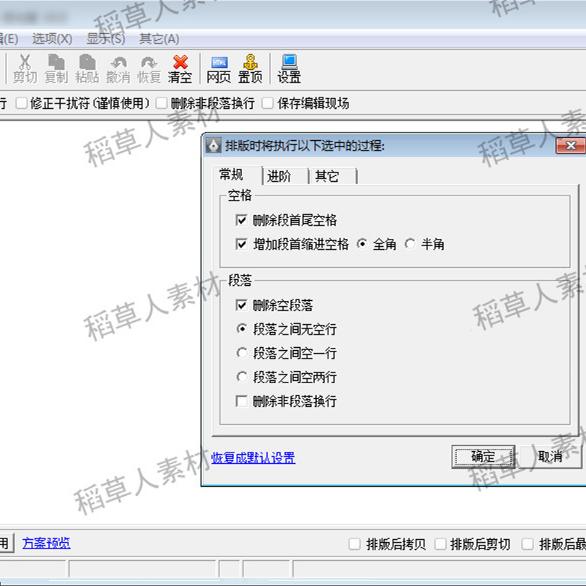Toggle the 删除空段落 checkbox
Screen dimensions: 586x586
coord(241,305)
